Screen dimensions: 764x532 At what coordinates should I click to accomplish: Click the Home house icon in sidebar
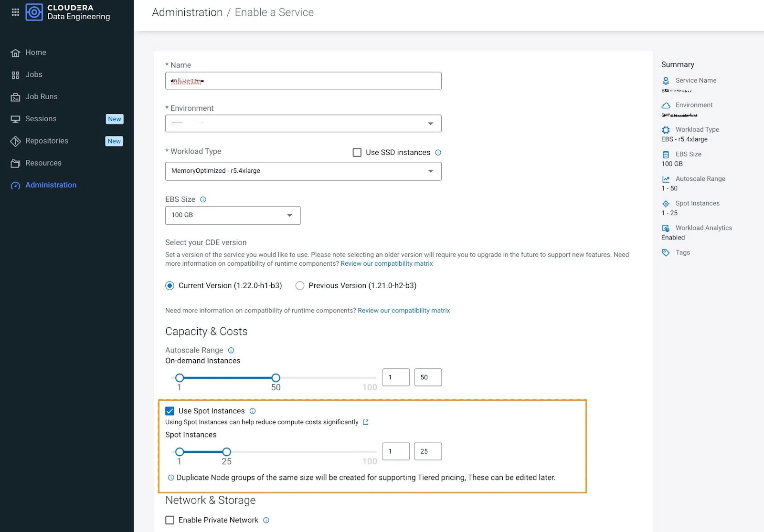coord(15,53)
